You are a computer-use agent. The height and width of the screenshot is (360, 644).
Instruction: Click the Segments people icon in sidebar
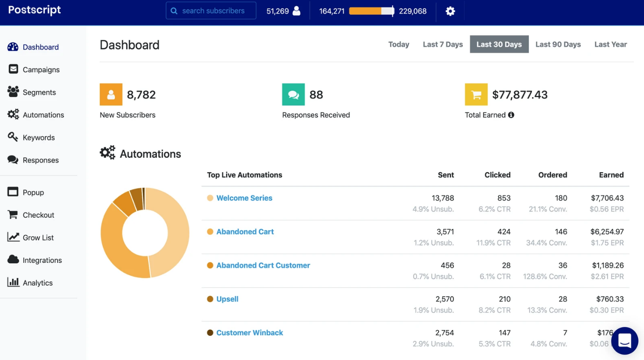tap(13, 92)
